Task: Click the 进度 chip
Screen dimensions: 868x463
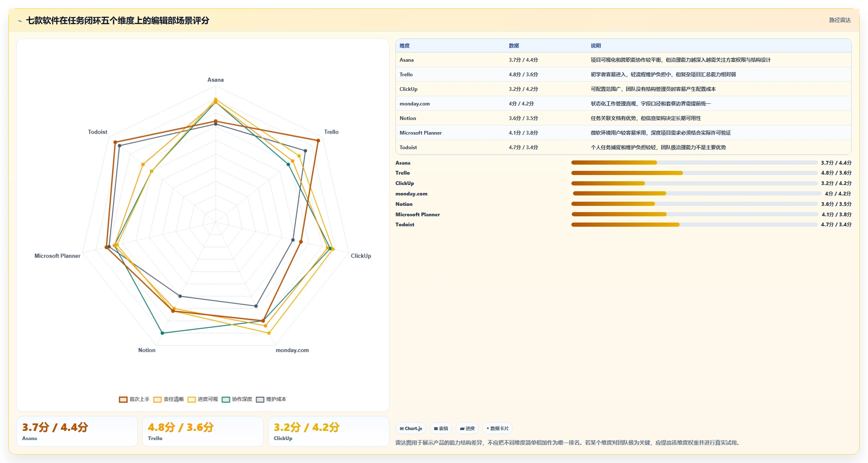Action: coord(467,428)
